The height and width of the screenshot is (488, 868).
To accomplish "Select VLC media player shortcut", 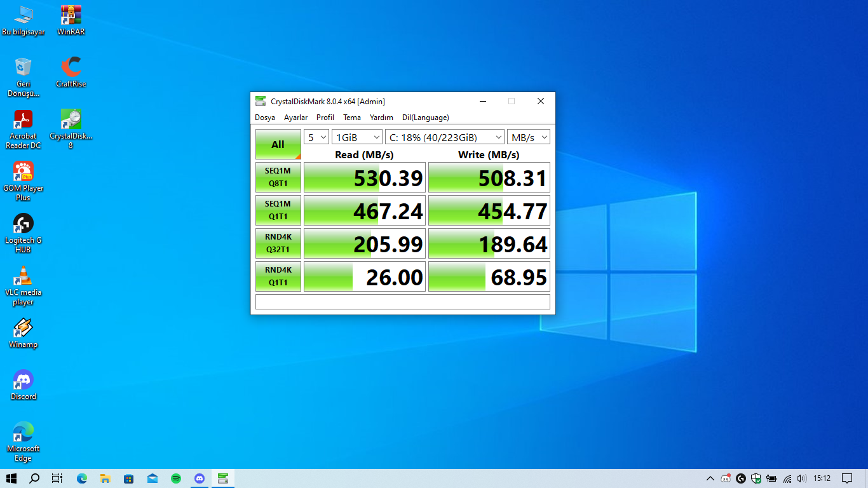I will pyautogui.click(x=24, y=285).
